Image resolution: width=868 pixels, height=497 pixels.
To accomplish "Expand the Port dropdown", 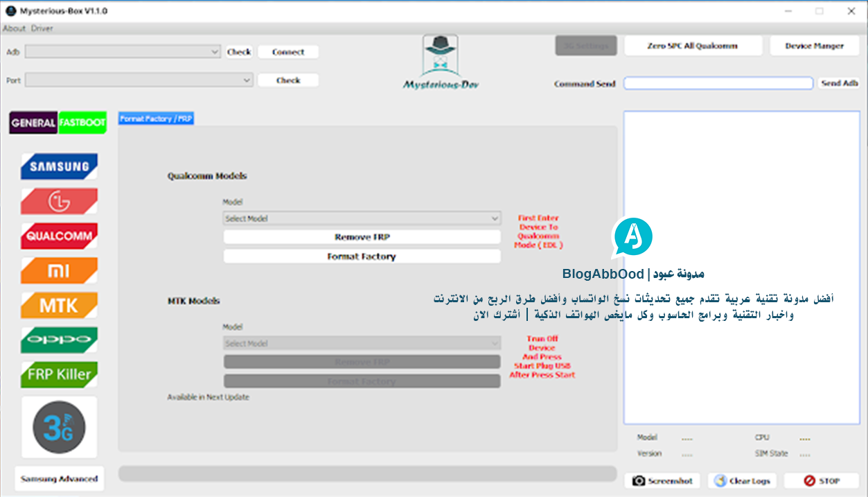I will 139,80.
